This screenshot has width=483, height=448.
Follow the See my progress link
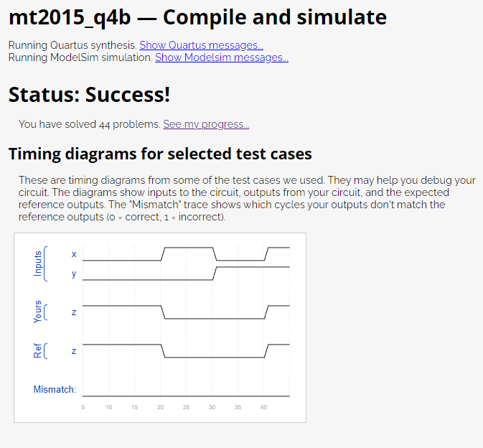click(x=206, y=124)
